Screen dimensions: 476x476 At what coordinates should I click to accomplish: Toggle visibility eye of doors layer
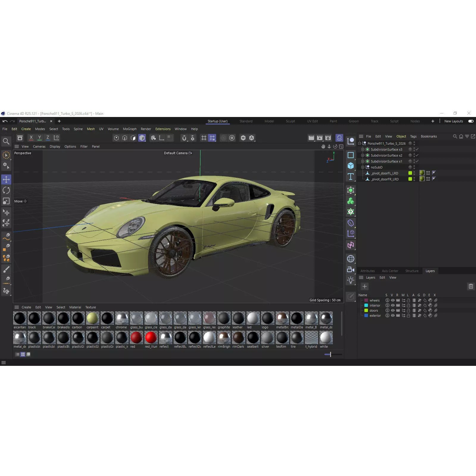coord(393,310)
